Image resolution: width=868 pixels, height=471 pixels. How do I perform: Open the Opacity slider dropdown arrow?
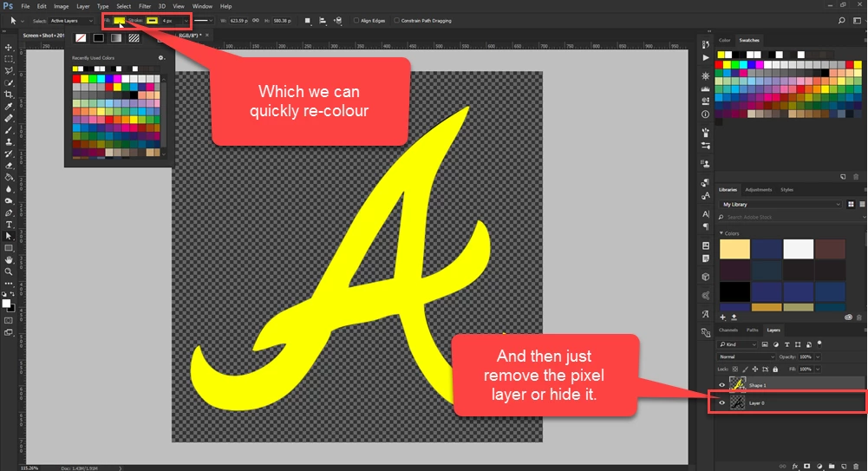pyautogui.click(x=818, y=357)
